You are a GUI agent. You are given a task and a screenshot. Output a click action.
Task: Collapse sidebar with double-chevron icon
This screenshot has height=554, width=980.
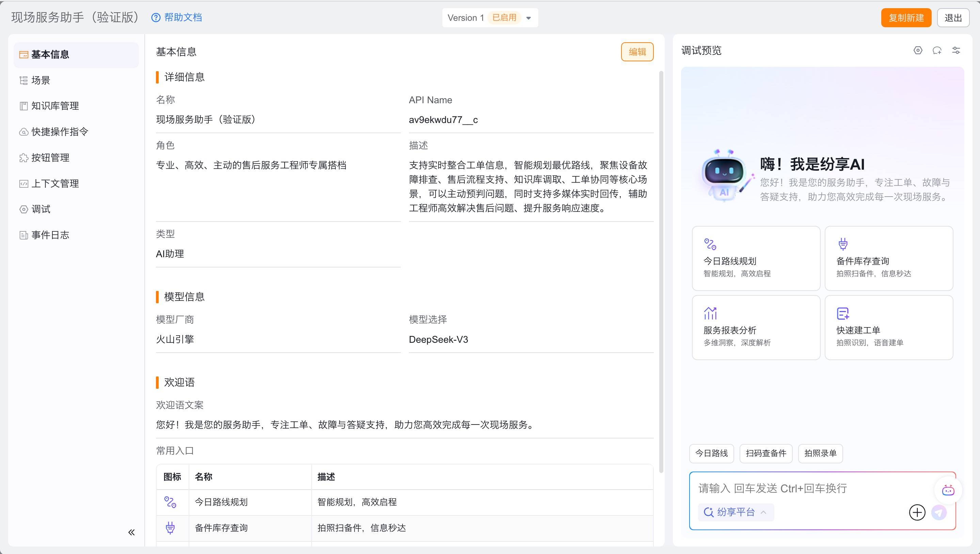click(131, 532)
